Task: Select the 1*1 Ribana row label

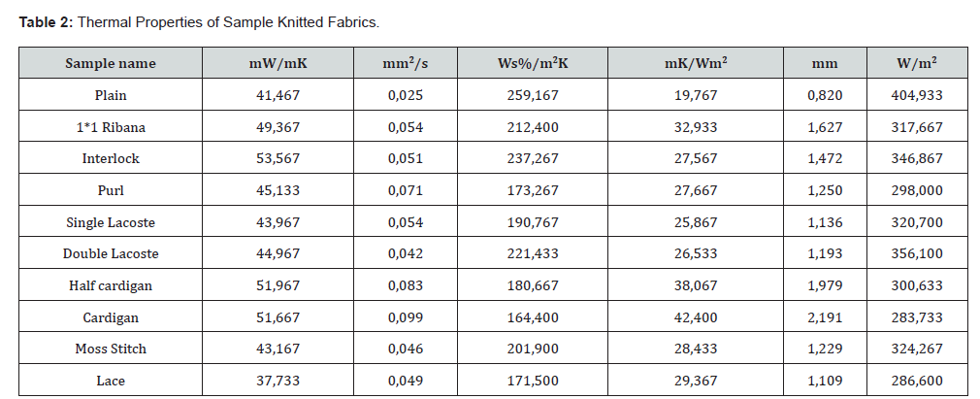Action: click(x=111, y=127)
